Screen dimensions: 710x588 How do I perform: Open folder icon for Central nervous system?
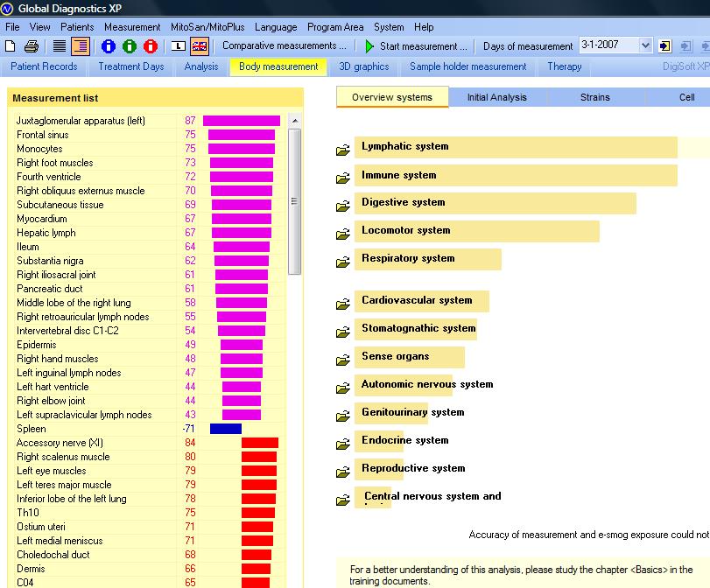point(343,500)
